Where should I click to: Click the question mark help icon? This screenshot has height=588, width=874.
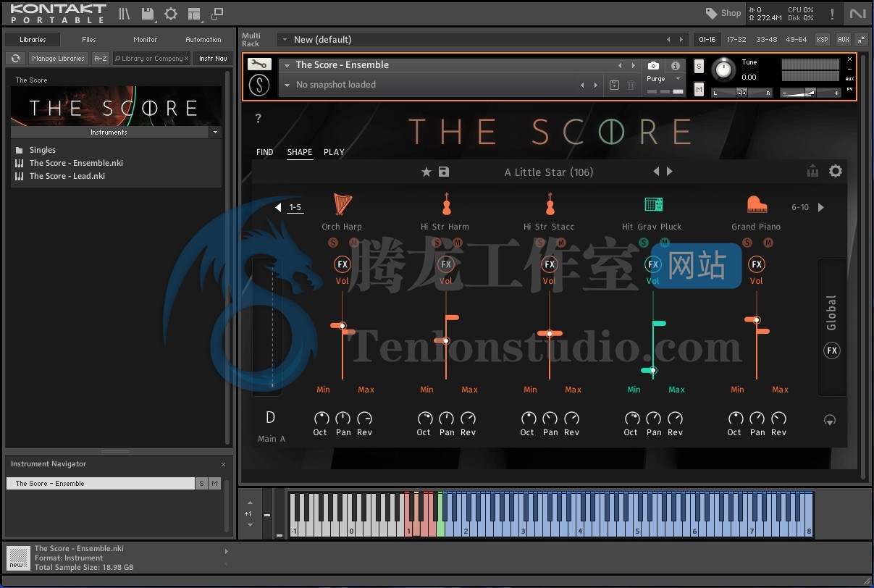(x=259, y=119)
